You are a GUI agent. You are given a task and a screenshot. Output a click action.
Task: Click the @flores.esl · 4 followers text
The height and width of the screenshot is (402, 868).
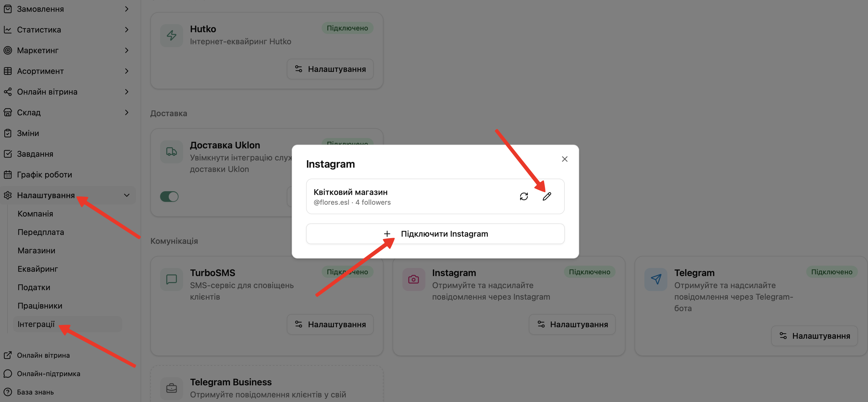coord(352,202)
